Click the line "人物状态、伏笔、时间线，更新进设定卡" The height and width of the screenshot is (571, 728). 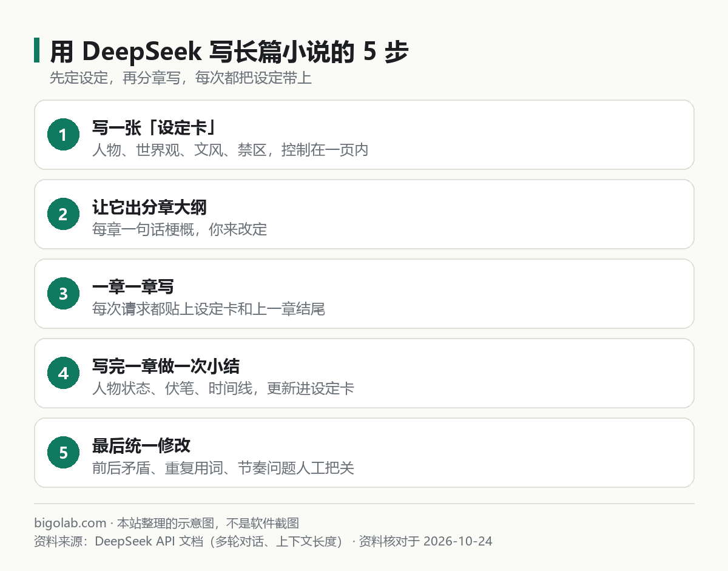pyautogui.click(x=223, y=388)
